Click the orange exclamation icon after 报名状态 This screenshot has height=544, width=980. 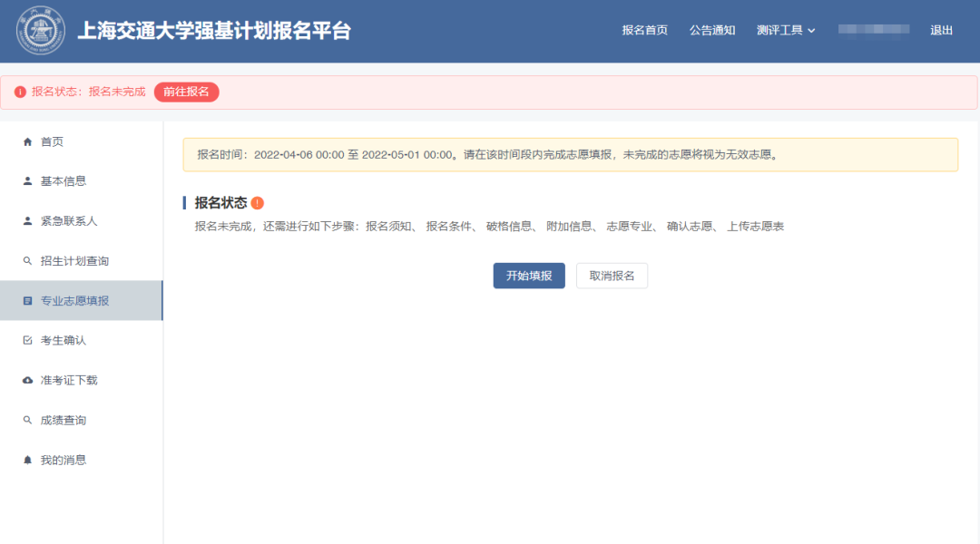point(258,203)
